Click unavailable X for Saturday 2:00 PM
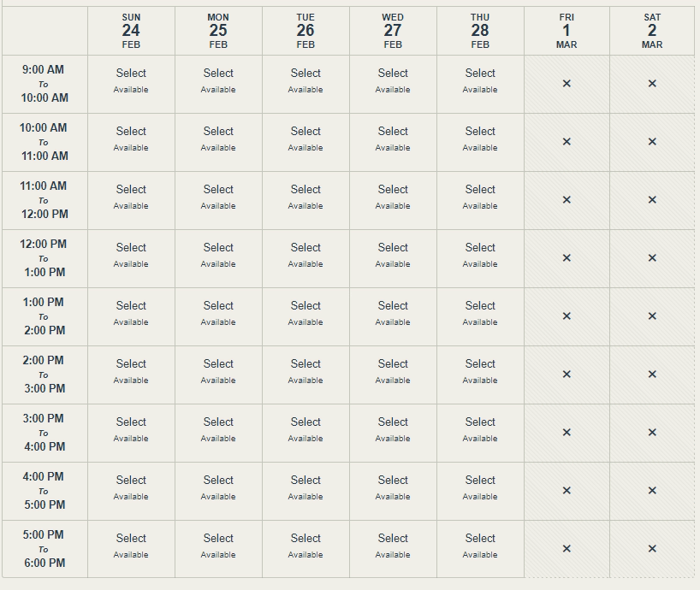This screenshot has width=700, height=590. pos(652,375)
